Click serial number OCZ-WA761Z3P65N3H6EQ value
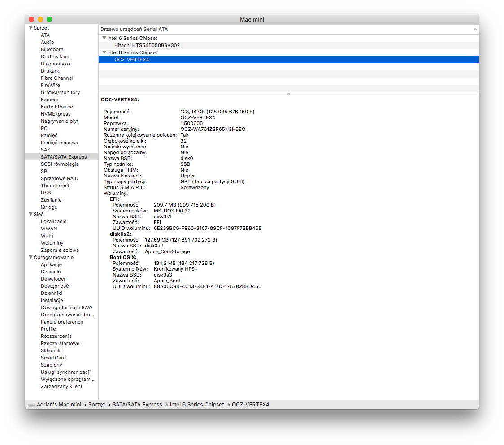 tap(213, 129)
